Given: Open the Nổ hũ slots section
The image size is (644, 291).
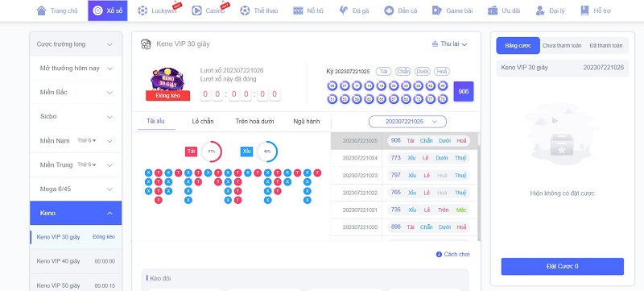Looking at the screenshot, I should pos(308,10).
